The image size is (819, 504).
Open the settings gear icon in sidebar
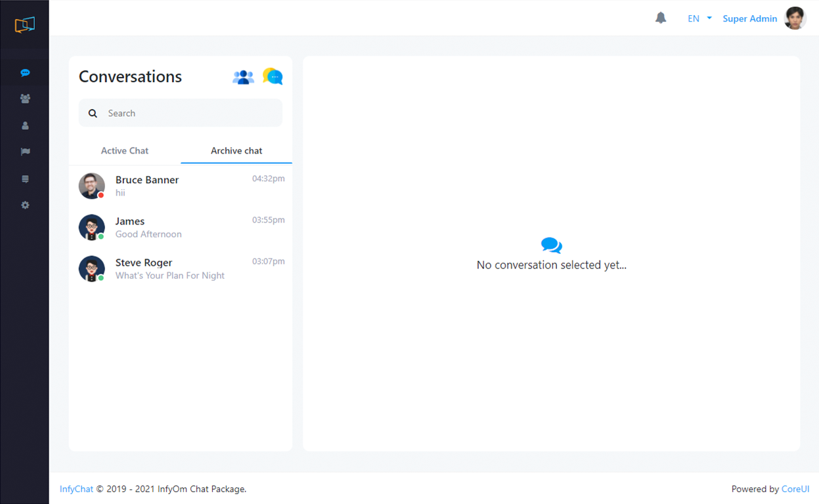tap(25, 205)
